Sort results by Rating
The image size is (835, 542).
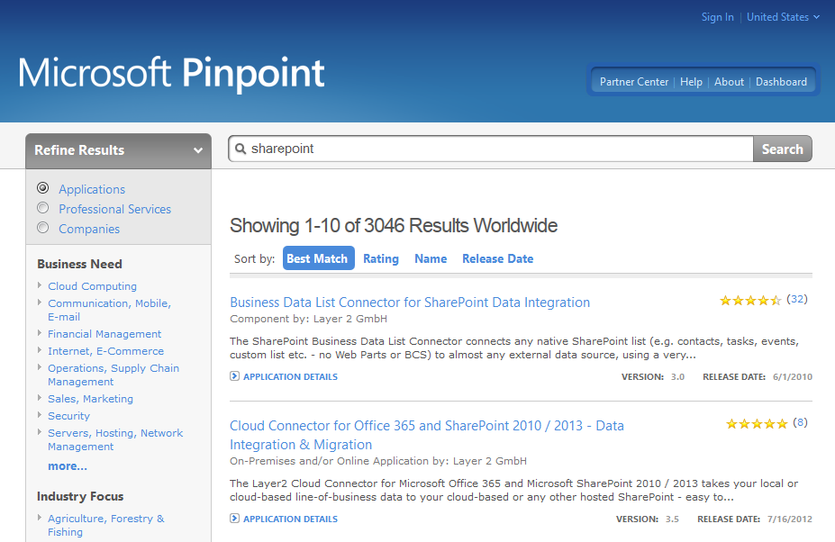(x=381, y=259)
